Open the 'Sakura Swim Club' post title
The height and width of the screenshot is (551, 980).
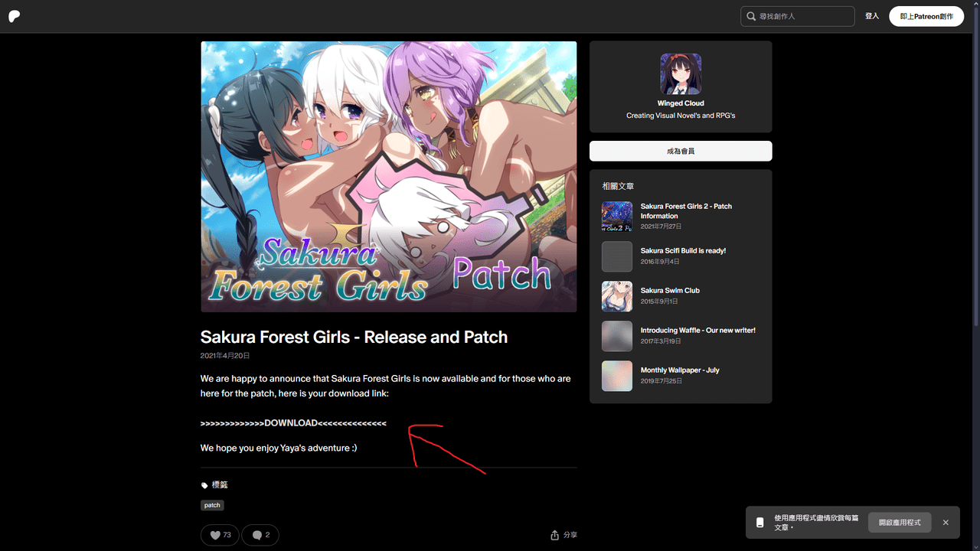[x=670, y=291]
